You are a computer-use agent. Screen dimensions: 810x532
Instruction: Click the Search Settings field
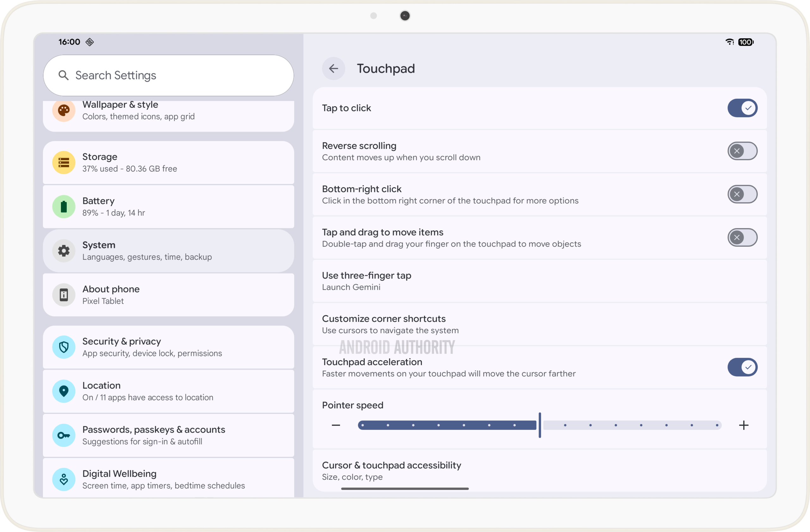(168, 75)
